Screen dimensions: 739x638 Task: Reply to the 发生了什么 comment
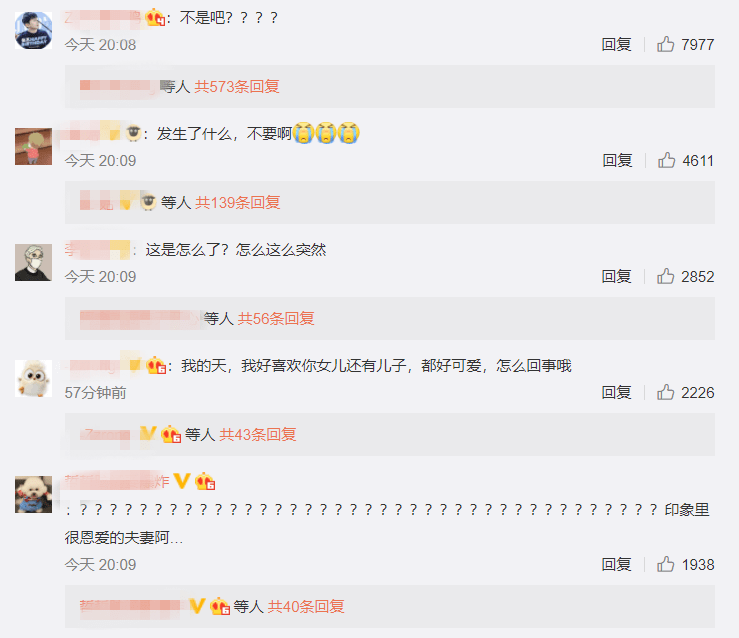coord(617,160)
